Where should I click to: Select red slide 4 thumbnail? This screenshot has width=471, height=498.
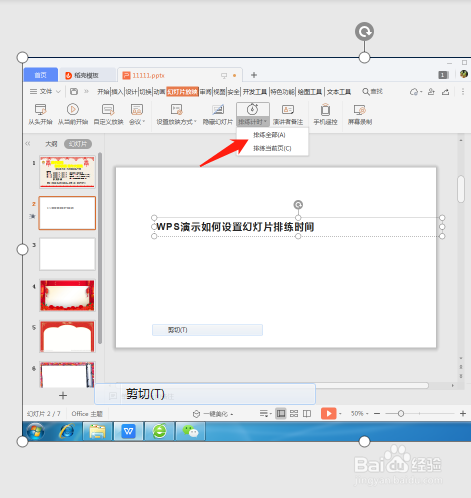click(67, 295)
